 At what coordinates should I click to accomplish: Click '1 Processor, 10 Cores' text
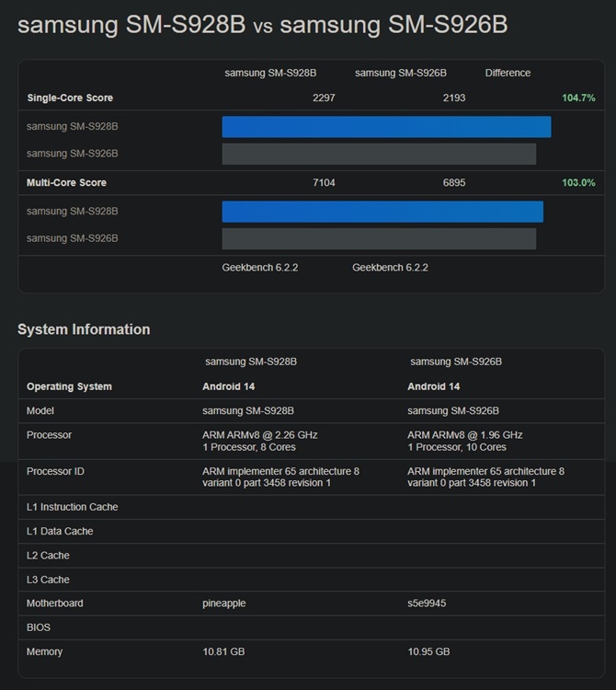click(457, 447)
